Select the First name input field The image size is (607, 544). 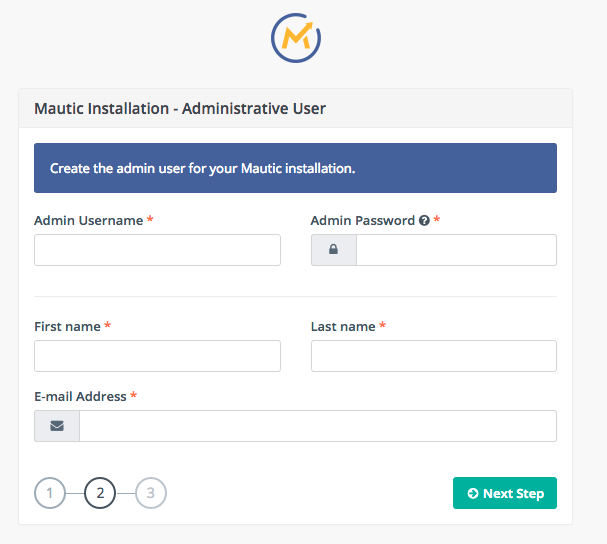click(x=157, y=356)
